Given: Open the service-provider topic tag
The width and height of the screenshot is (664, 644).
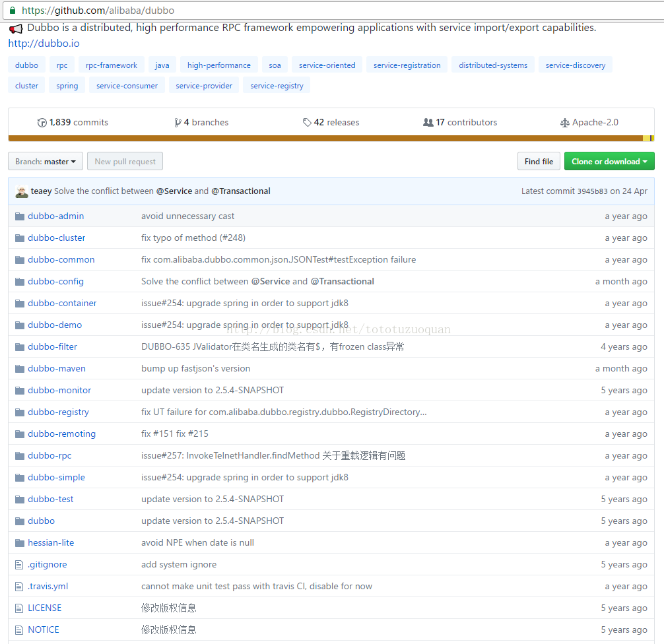Looking at the screenshot, I should pos(204,86).
